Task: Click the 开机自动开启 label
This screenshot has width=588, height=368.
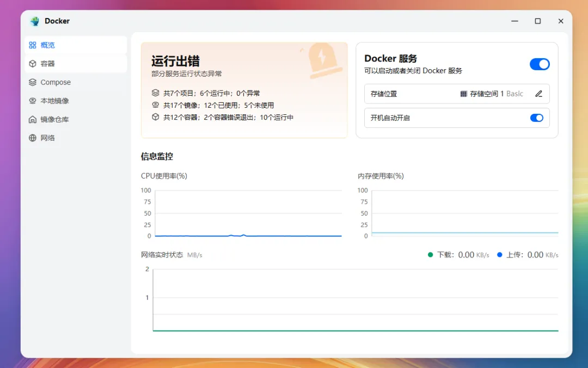Action: (390, 118)
